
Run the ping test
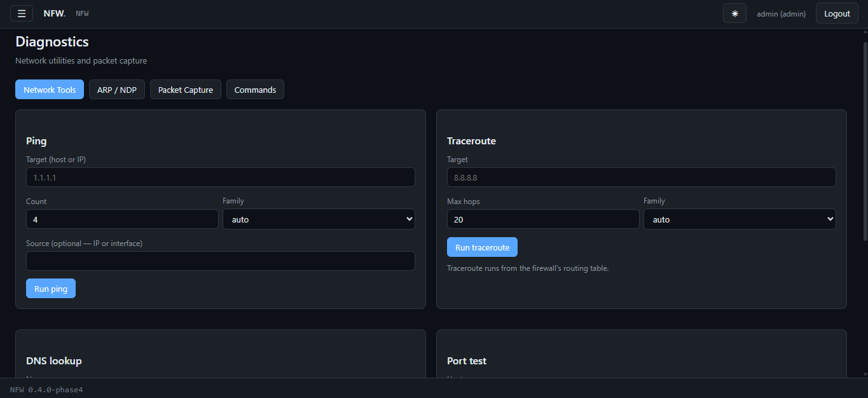51,289
